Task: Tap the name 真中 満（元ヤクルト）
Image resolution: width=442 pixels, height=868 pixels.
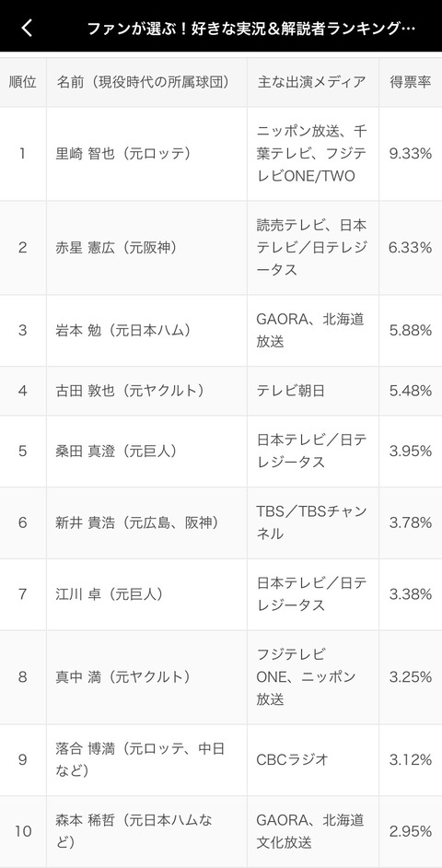Action: coord(123,676)
